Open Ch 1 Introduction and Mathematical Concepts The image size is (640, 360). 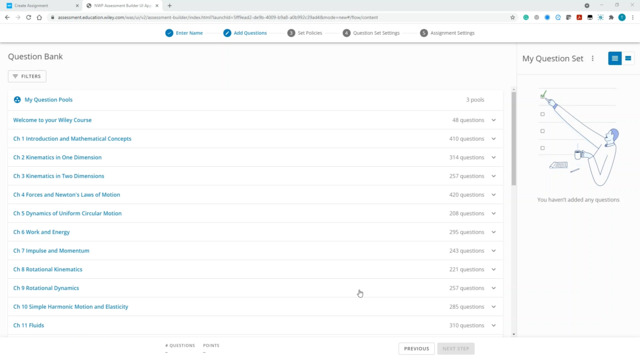click(x=72, y=139)
